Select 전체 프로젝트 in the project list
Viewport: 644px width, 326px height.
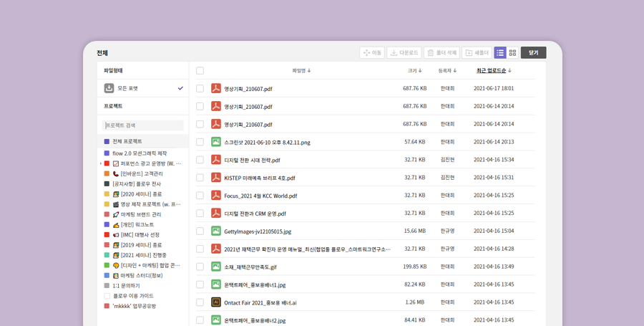(x=127, y=141)
